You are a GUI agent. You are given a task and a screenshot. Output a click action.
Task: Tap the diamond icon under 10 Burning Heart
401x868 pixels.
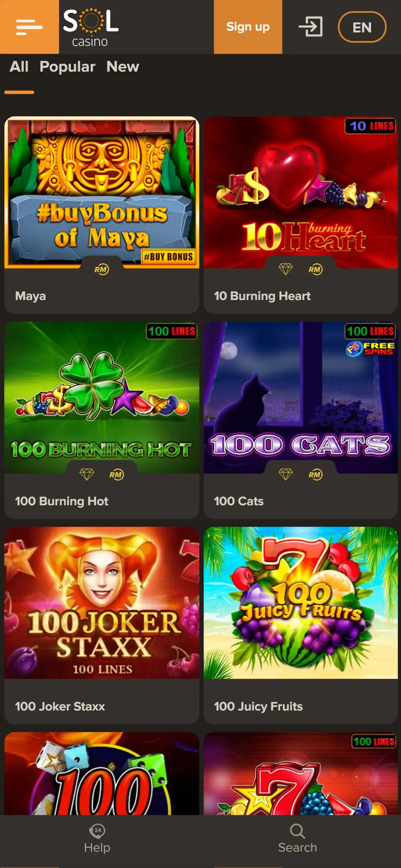pos(286,269)
